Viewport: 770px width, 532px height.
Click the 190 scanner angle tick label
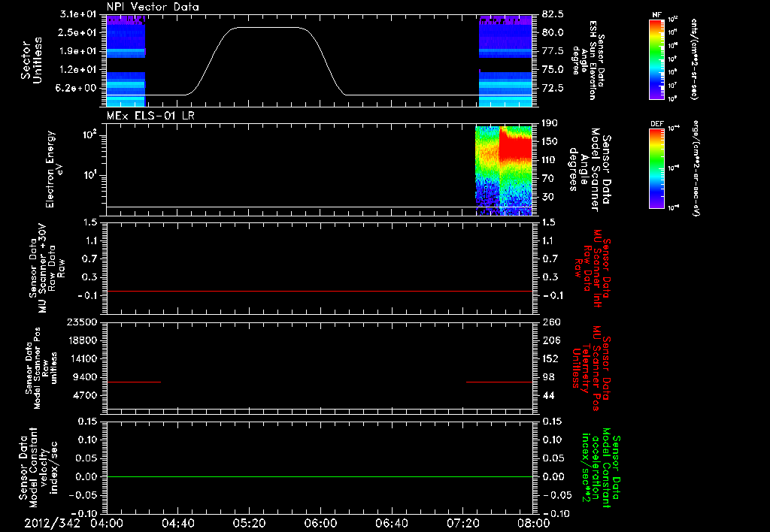point(550,123)
